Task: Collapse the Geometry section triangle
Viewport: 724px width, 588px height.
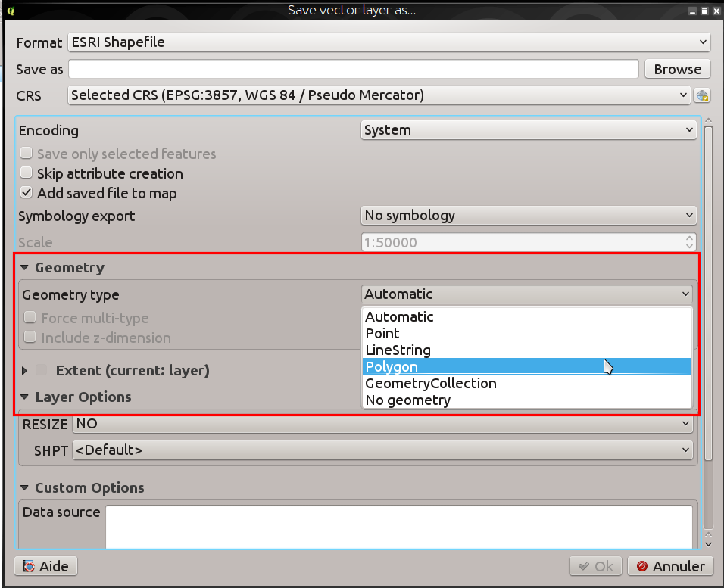Action: [24, 267]
